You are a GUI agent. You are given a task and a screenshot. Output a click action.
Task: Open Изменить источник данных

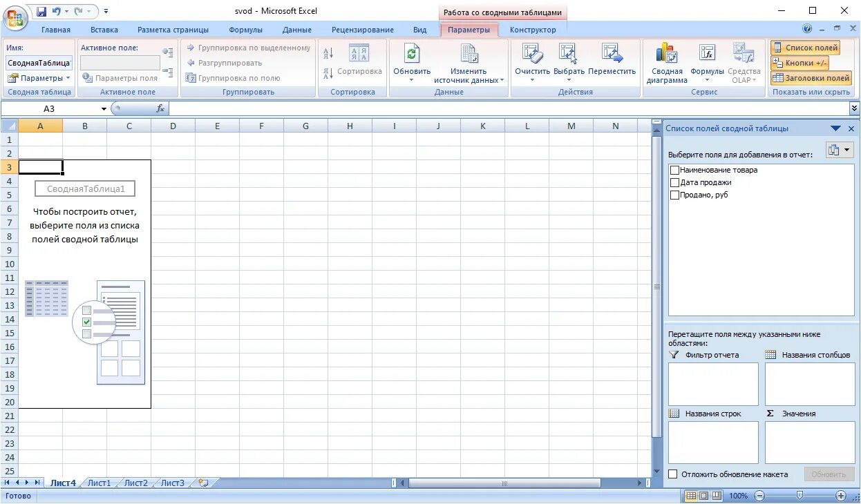click(469, 64)
